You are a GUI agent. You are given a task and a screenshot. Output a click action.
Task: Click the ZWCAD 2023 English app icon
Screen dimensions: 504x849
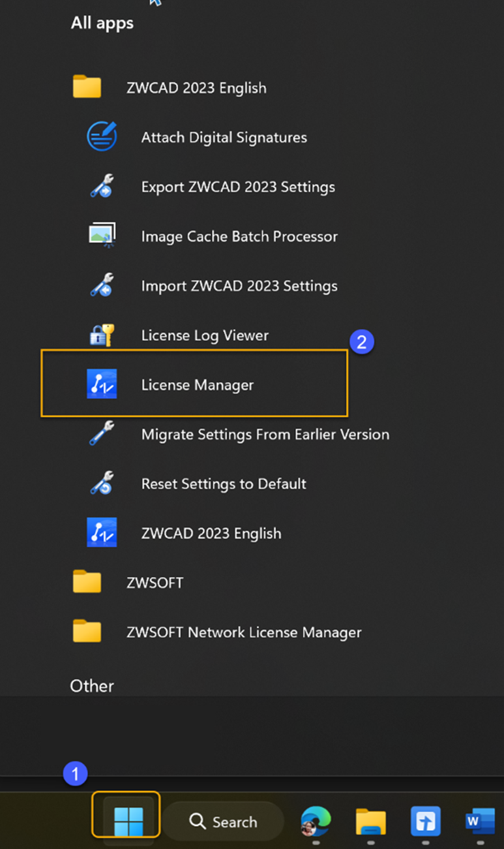[102, 533]
